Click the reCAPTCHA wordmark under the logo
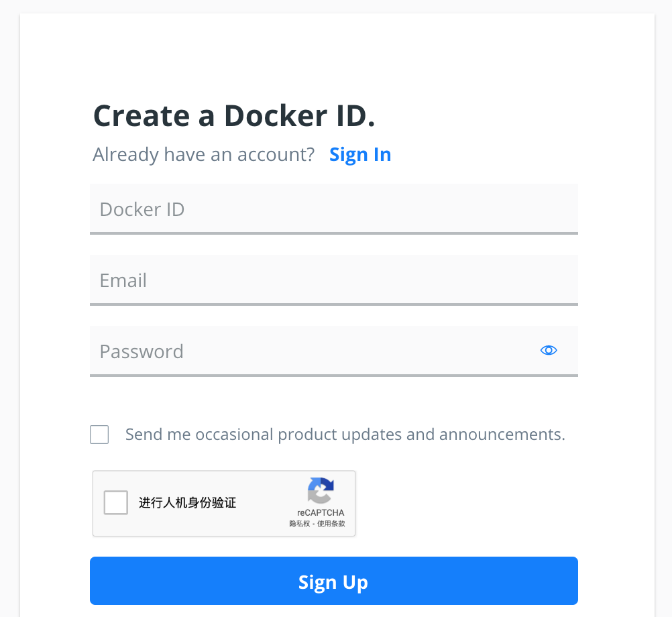 tap(321, 513)
